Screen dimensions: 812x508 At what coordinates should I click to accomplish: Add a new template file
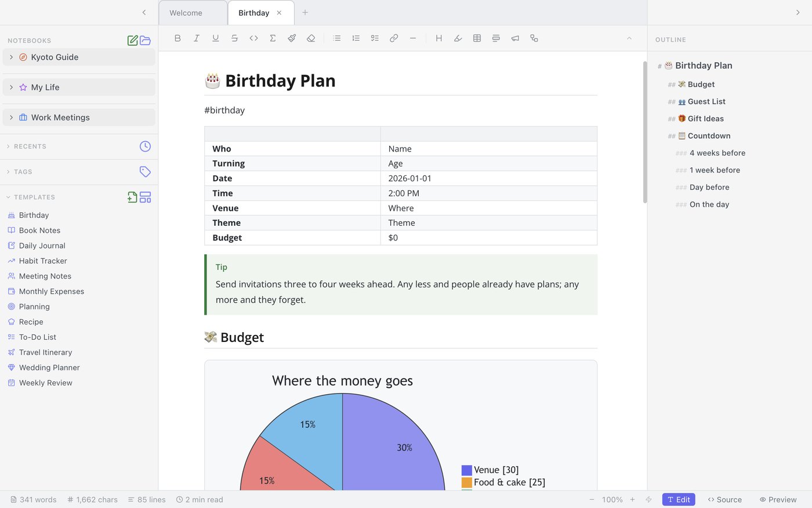pos(133,197)
